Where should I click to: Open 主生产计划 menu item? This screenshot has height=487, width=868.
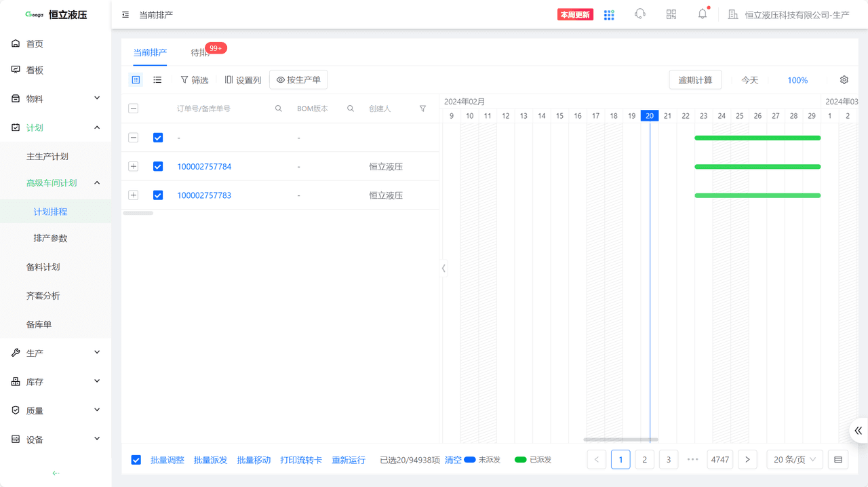tap(47, 156)
